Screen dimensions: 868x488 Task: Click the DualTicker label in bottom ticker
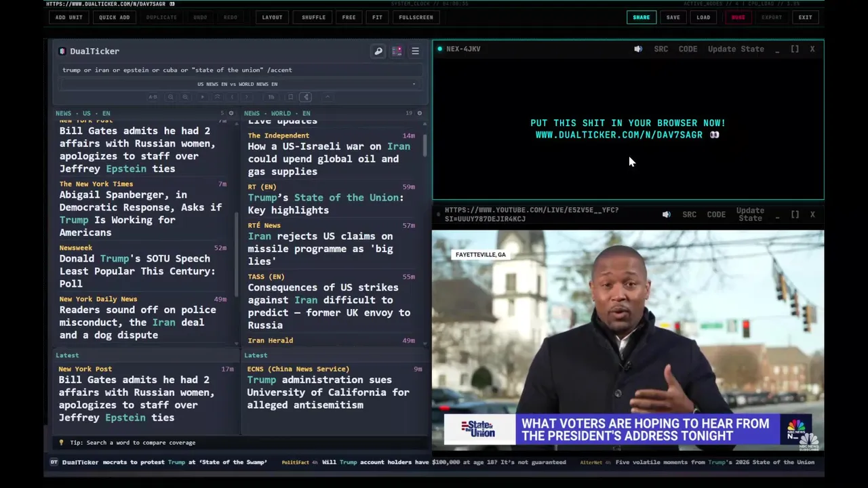click(80, 462)
